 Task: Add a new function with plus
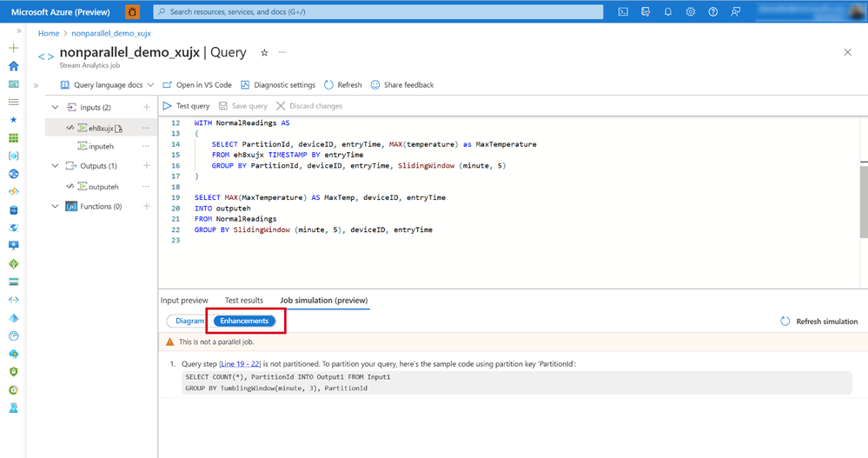click(147, 206)
